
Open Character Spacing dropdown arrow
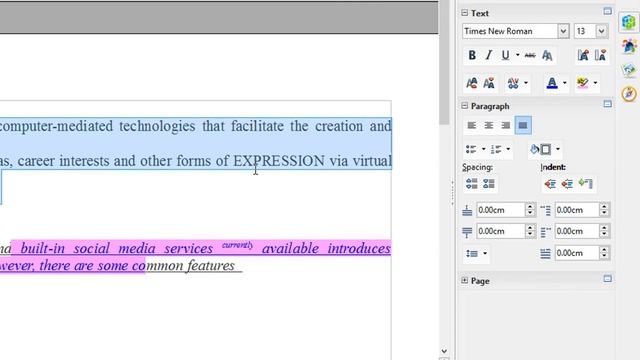point(526,83)
